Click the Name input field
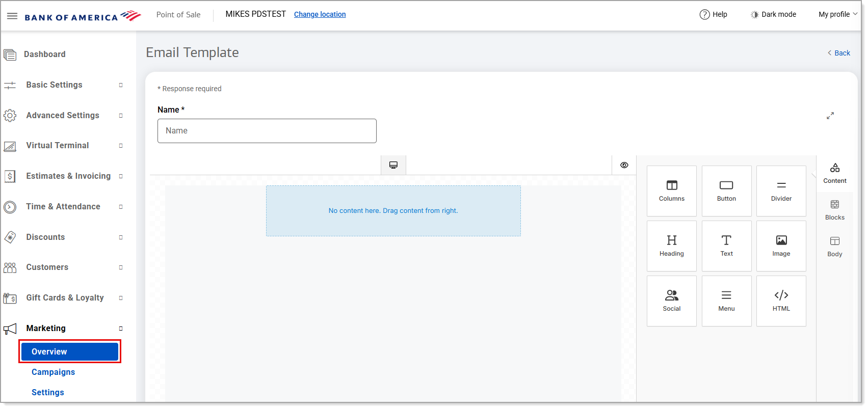This screenshot has height=409, width=868. point(267,131)
